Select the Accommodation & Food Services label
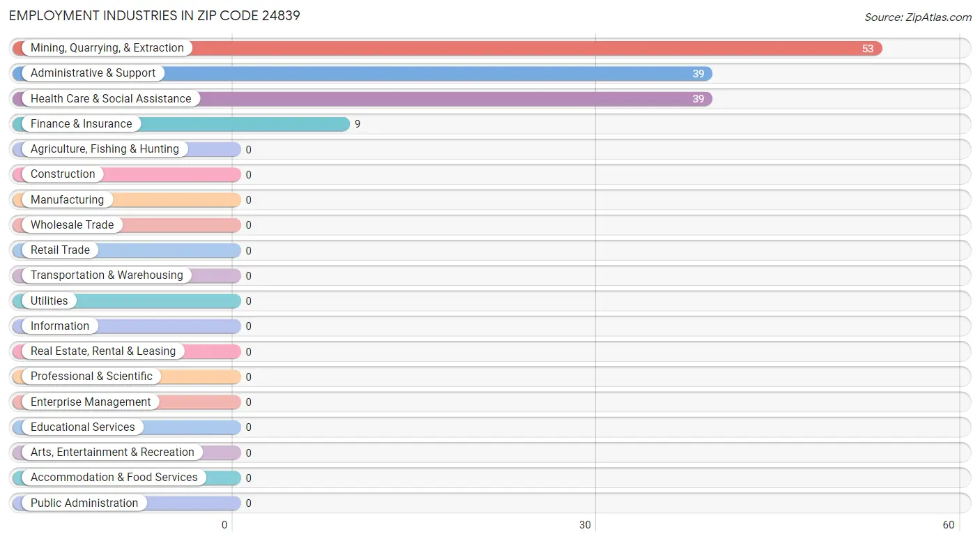 tap(114, 478)
